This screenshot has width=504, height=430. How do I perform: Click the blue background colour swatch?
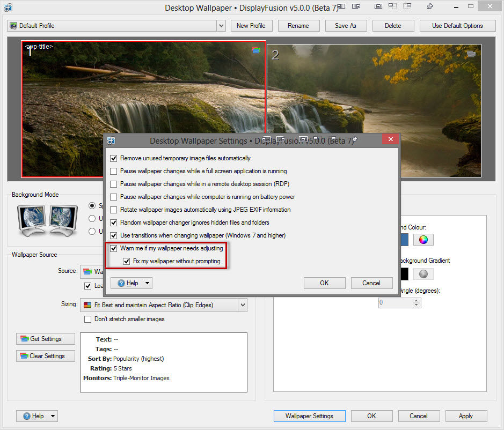[x=403, y=240]
